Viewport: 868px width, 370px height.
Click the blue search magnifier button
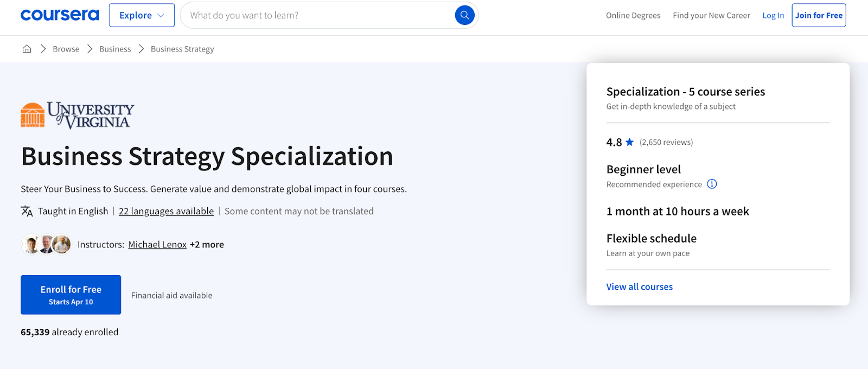464,15
